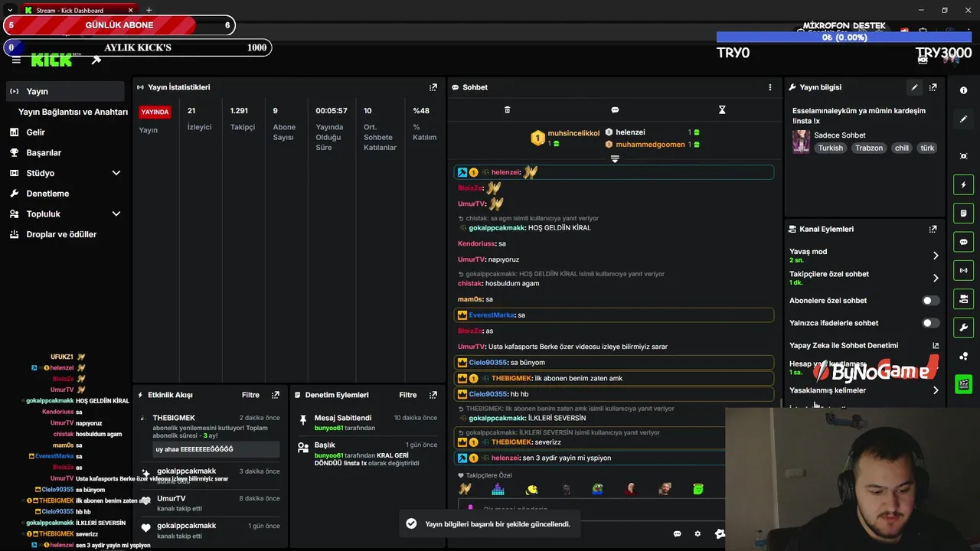980x551 pixels.
Task: Open Yayın in the sidebar
Action: tap(65, 91)
